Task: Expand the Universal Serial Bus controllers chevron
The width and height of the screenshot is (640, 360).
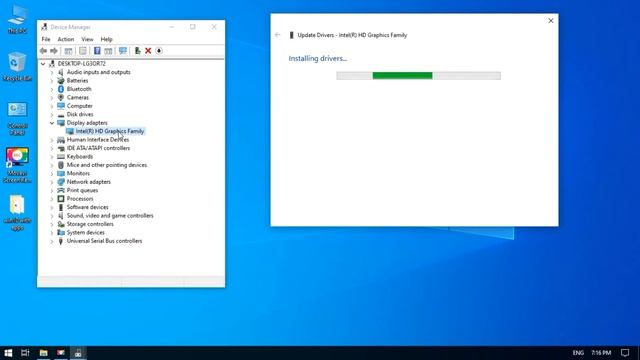Action: (52, 241)
